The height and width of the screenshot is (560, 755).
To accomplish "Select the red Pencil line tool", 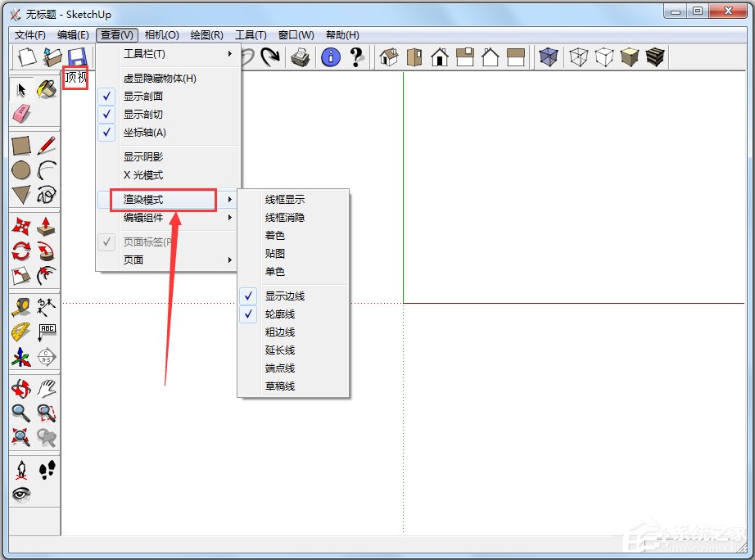I will coord(47,146).
